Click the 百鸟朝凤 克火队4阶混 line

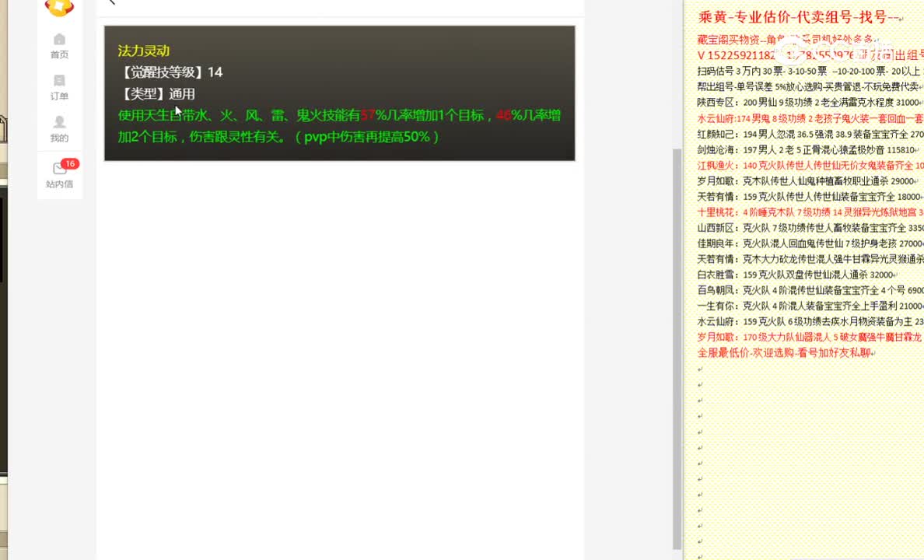(x=810, y=291)
